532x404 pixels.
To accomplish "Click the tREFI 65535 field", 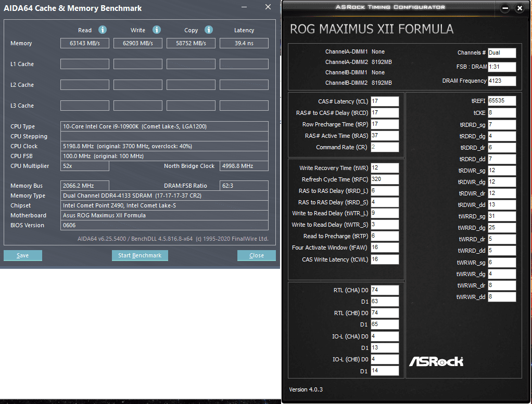I will (x=502, y=101).
